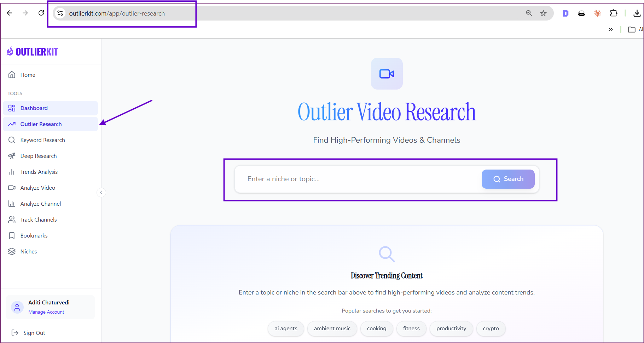Open the browser Downloads icon
The height and width of the screenshot is (343, 644).
click(x=637, y=13)
